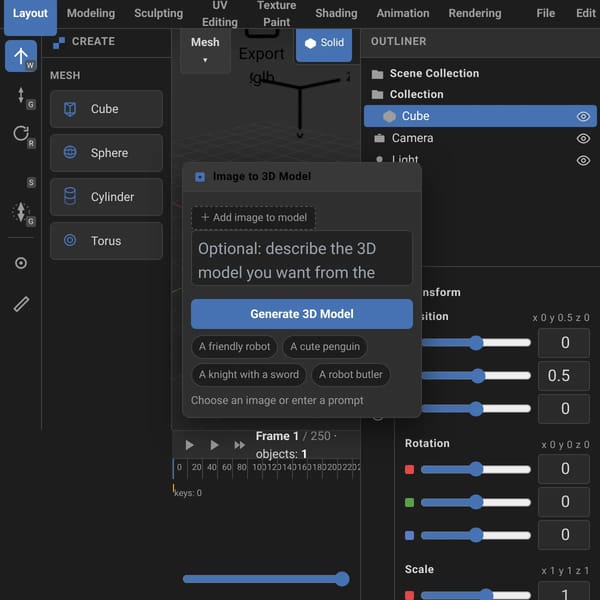Switch to the Rendering workspace tab

point(474,13)
